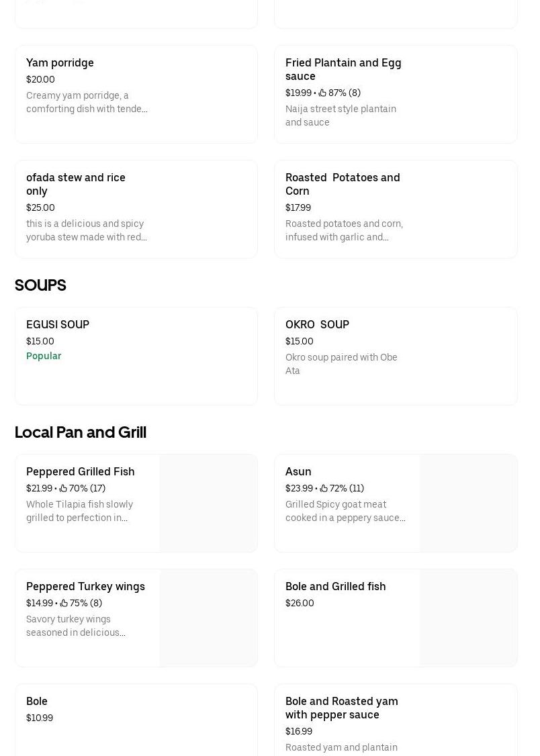Expand the truncated Yam porridge description
The height and width of the screenshot is (756, 540).
87,102
